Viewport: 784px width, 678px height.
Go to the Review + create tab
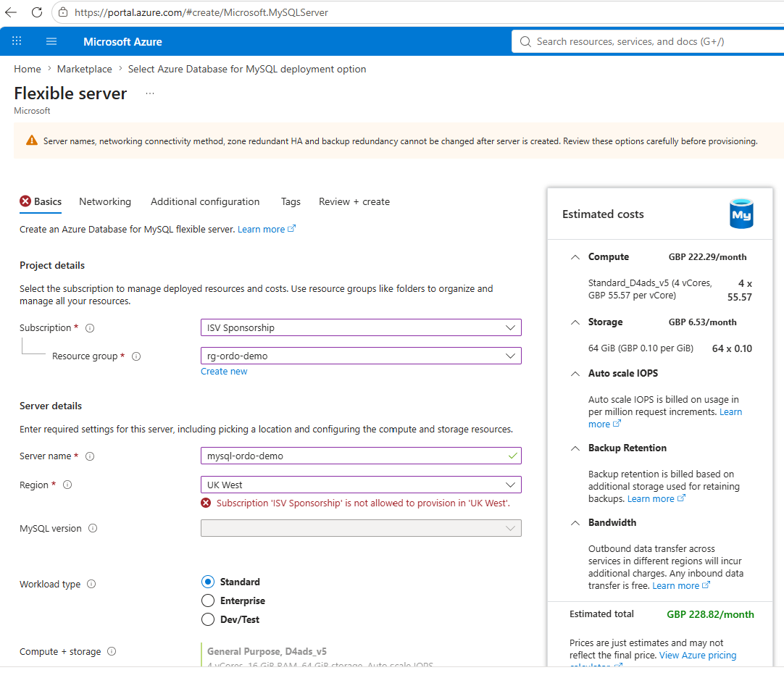[354, 201]
